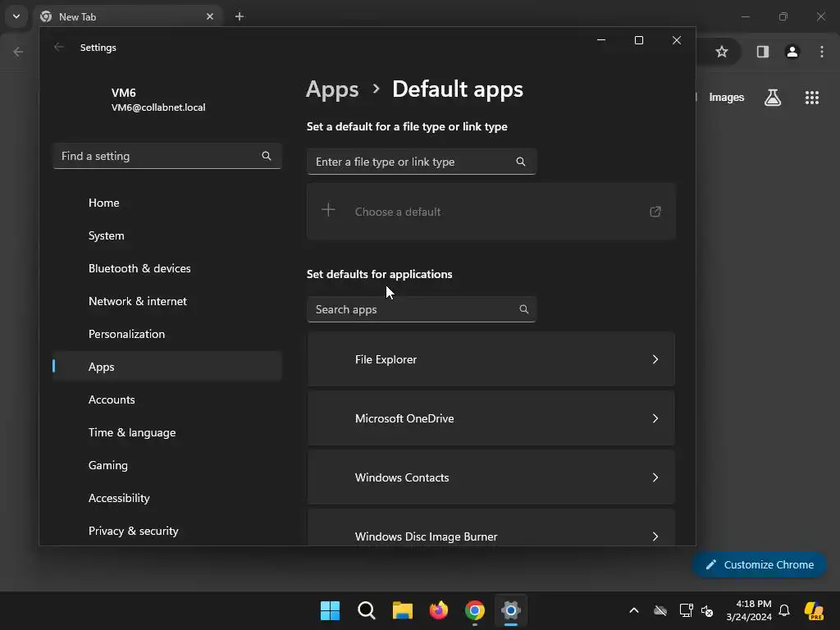The image size is (840, 630).
Task: Open the Copilot preview icon in the taskbar
Action: pos(814,610)
